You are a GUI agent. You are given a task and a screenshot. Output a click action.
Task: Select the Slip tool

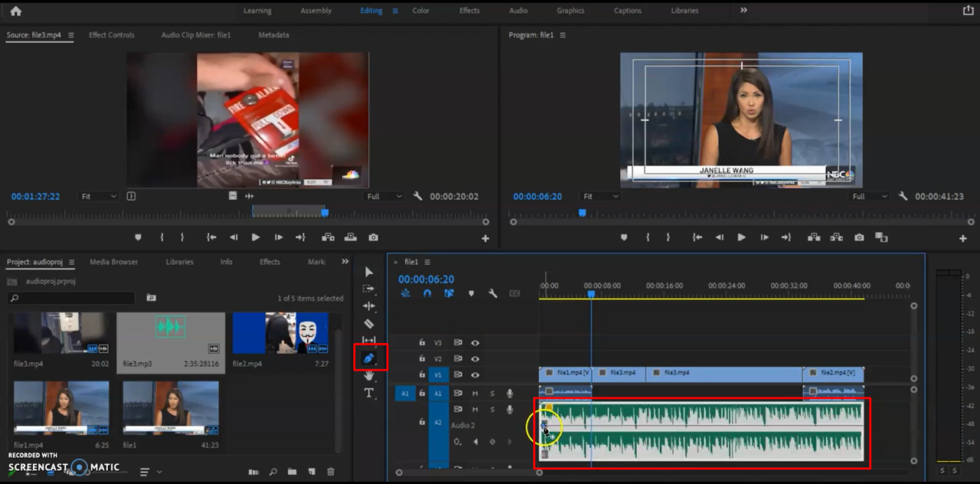(x=369, y=340)
